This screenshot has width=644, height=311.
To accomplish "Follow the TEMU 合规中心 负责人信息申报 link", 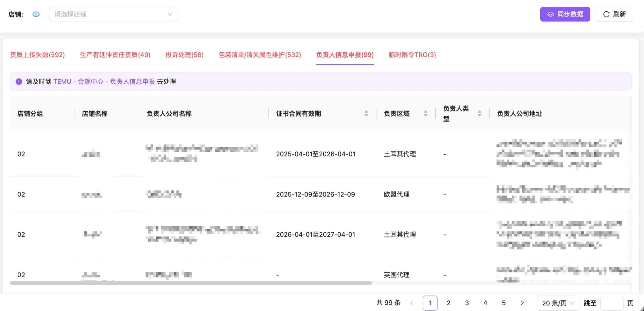I will tap(104, 82).
